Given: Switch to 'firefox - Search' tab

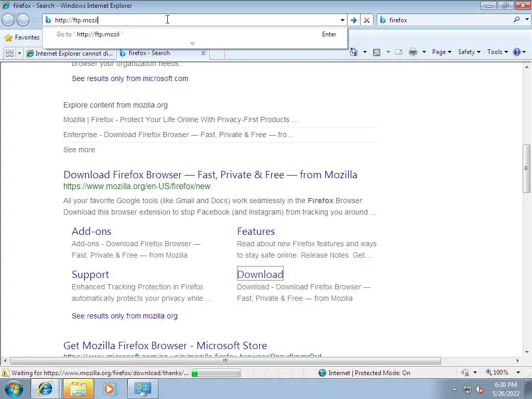Looking at the screenshot, I should (163, 53).
